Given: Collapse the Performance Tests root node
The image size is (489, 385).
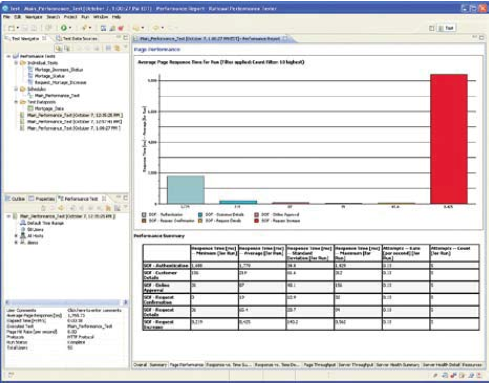Looking at the screenshot, I should 9,56.
